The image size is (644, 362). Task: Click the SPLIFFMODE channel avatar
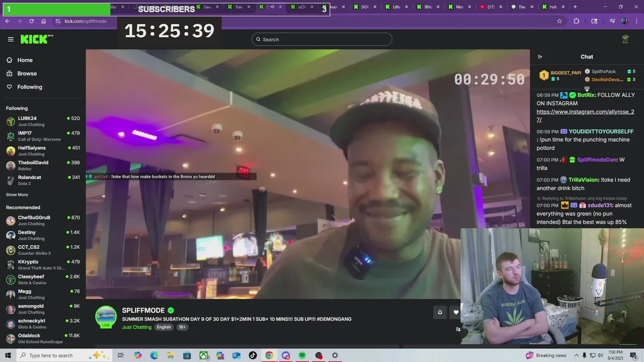click(106, 317)
